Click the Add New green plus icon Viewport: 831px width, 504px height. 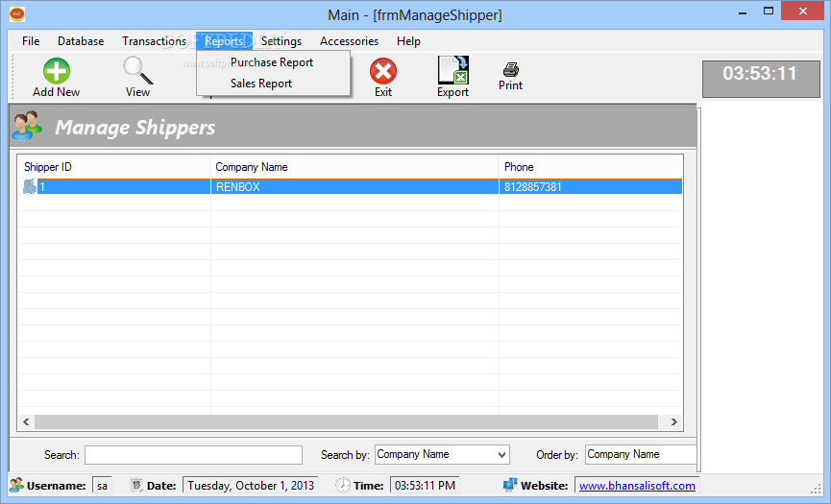(56, 71)
